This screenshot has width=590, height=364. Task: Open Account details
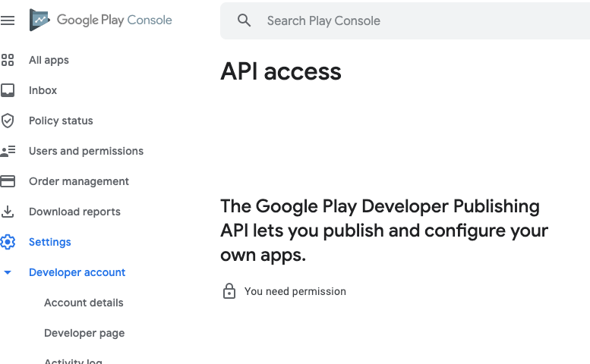[84, 303]
